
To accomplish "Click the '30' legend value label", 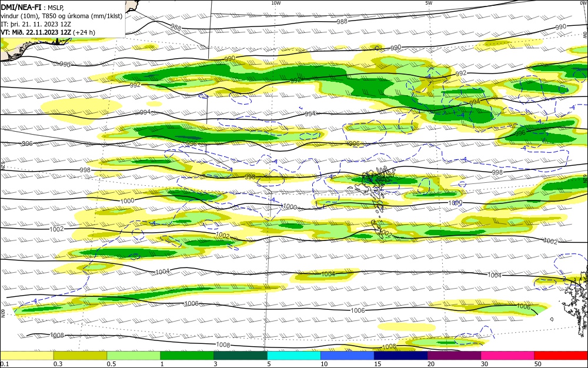I will coord(485,364).
